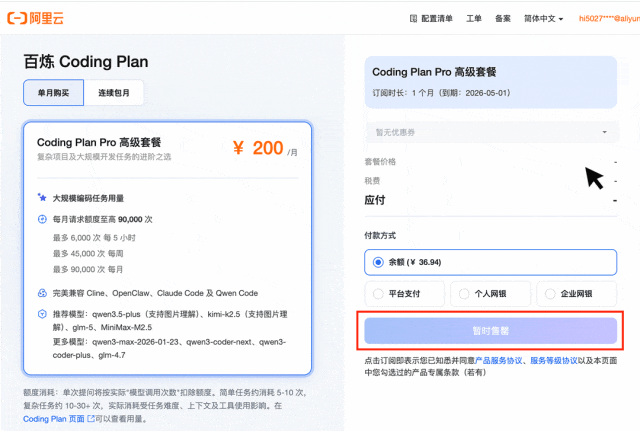
Task: Open the 工单 menu item
Action: click(x=474, y=18)
